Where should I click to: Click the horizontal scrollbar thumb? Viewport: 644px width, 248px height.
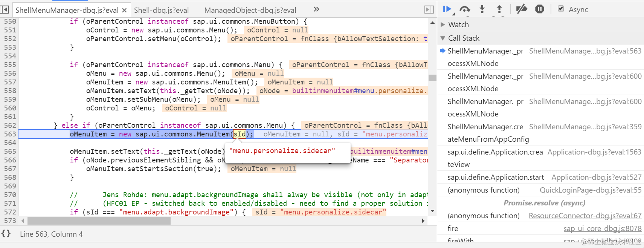click(x=99, y=221)
